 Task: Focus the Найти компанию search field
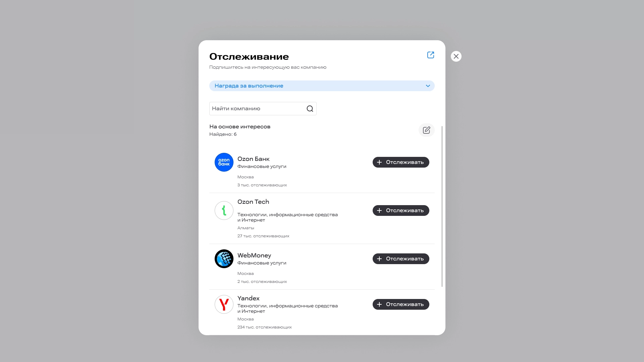tap(263, 109)
